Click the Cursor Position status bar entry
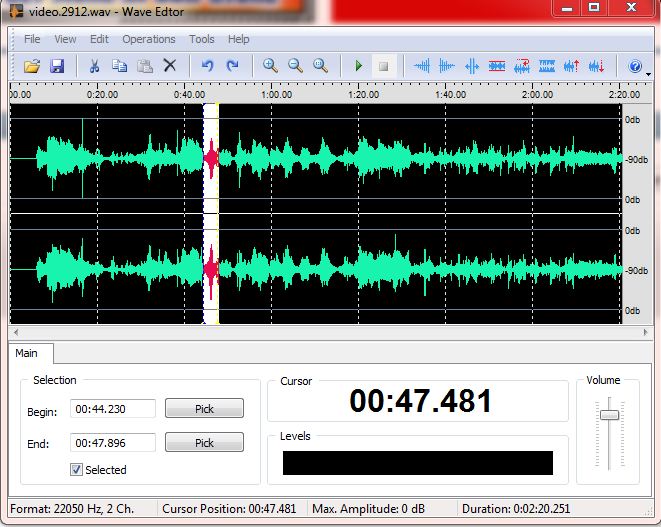This screenshot has width=661, height=527. pos(229,509)
